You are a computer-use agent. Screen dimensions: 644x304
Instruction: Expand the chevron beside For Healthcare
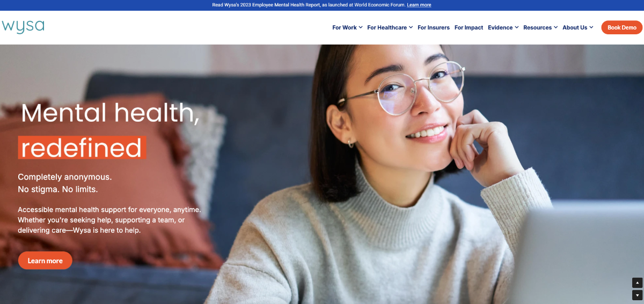tap(411, 27)
